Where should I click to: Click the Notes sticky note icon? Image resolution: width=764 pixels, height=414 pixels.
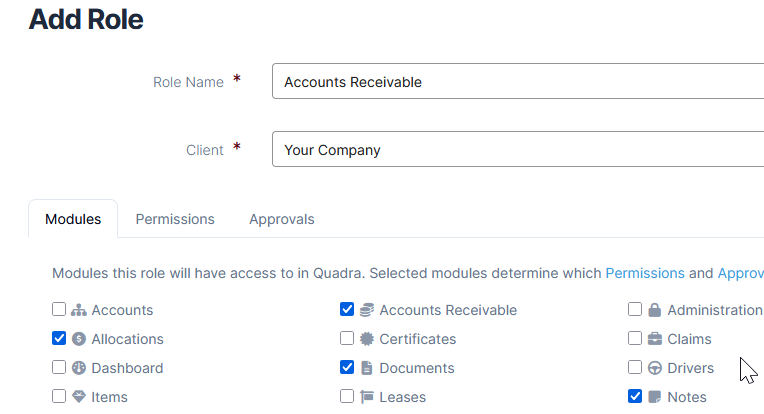point(655,397)
